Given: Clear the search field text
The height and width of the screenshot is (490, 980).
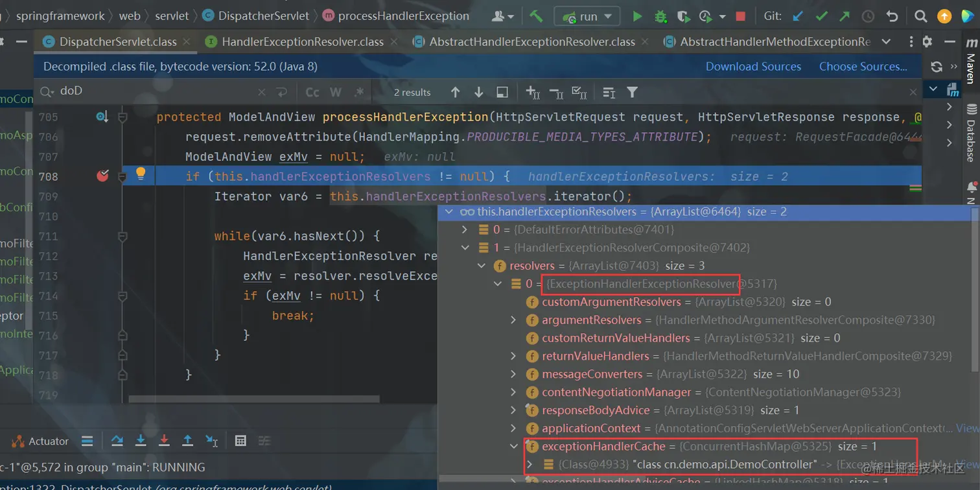Looking at the screenshot, I should [261, 92].
